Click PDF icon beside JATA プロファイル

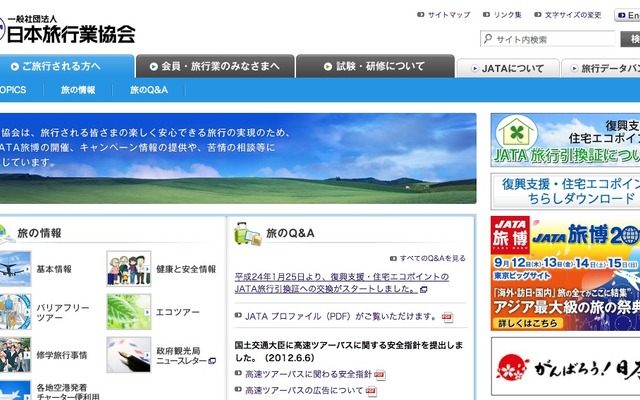click(447, 317)
